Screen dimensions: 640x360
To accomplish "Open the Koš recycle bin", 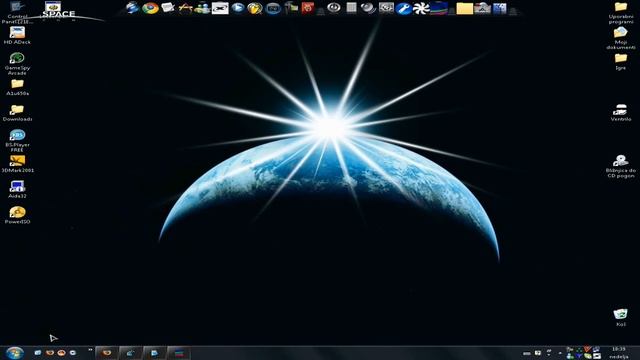I will (621, 318).
